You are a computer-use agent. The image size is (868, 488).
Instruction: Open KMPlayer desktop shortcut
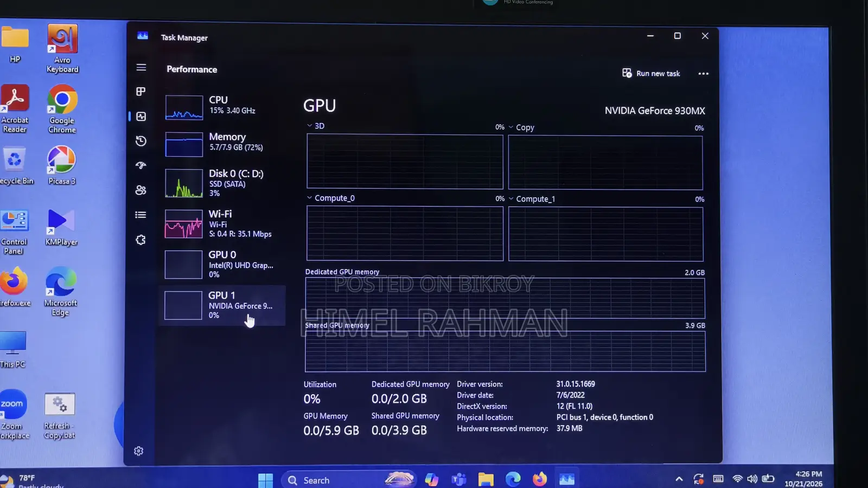click(61, 228)
